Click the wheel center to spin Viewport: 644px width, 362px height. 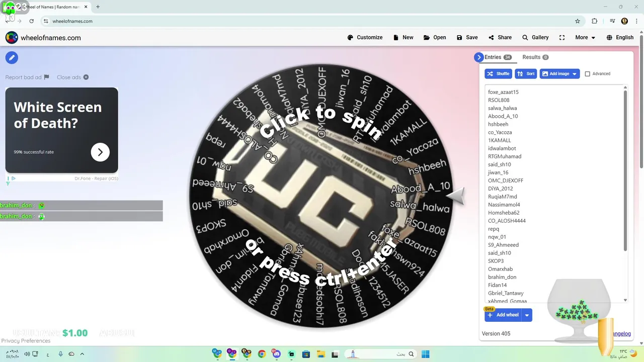[x=320, y=197]
